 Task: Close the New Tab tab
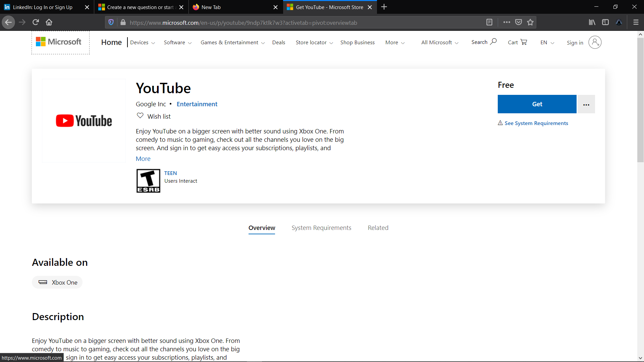click(275, 7)
